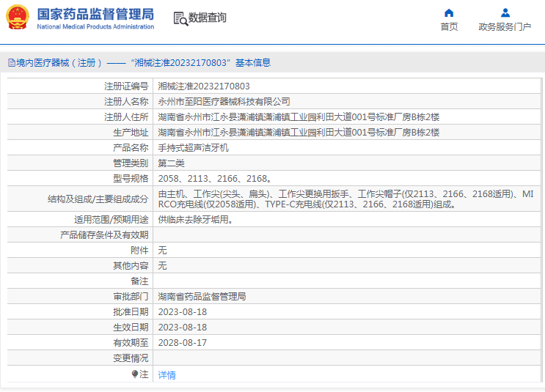Click model specs 2058、2113、2166、2168
Viewport: 545px width, 392px height.
[215, 179]
